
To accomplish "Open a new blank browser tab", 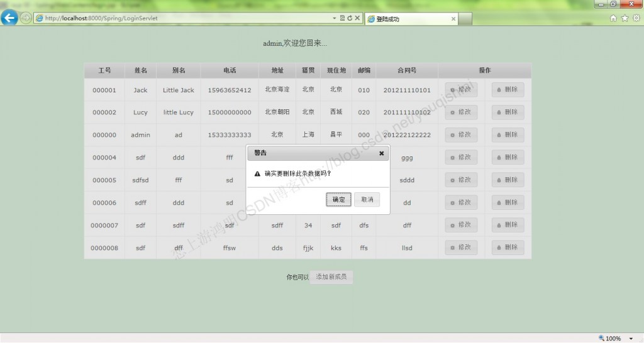I will point(465,19).
